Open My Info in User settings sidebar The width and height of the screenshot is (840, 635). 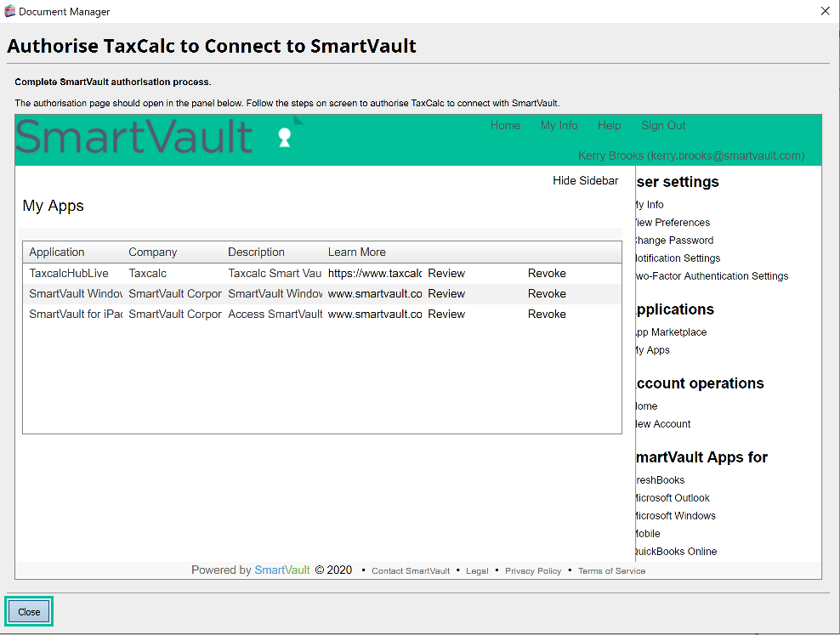point(649,205)
